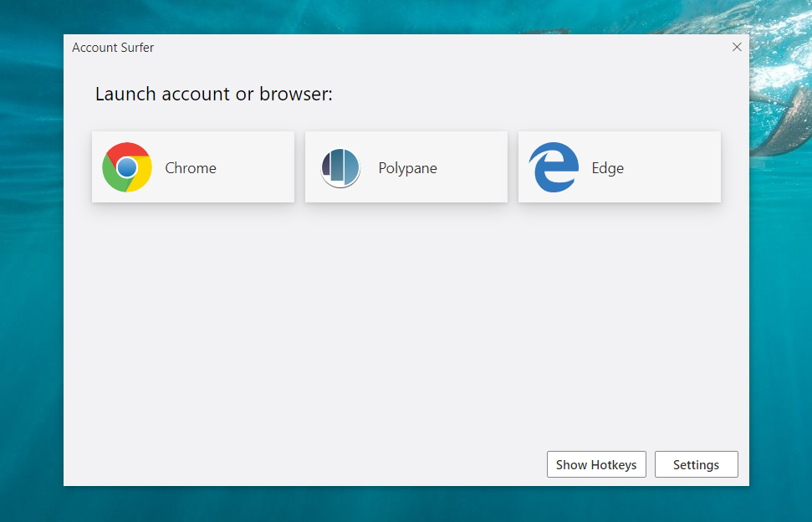Click the Polypane browser icon
The height and width of the screenshot is (522, 812).
tap(340, 168)
